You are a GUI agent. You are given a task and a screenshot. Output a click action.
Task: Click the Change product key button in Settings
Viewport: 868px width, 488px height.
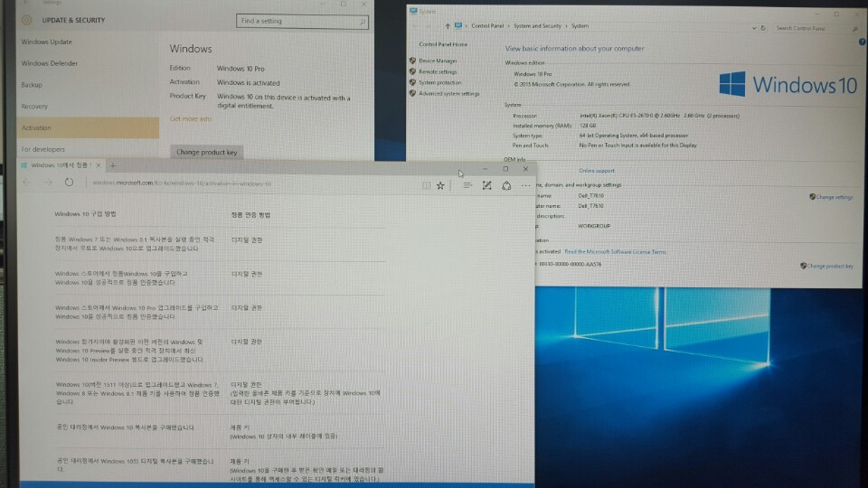coord(206,152)
